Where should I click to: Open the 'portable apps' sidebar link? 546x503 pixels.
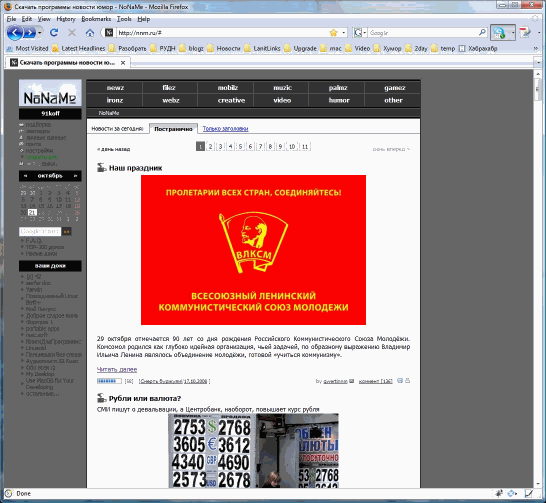pos(42,329)
